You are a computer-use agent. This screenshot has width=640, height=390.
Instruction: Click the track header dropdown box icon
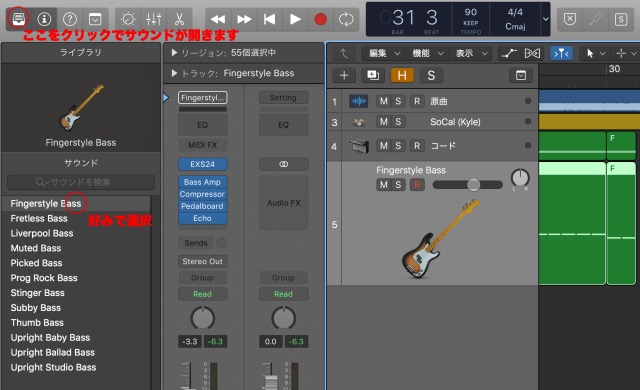point(521,75)
